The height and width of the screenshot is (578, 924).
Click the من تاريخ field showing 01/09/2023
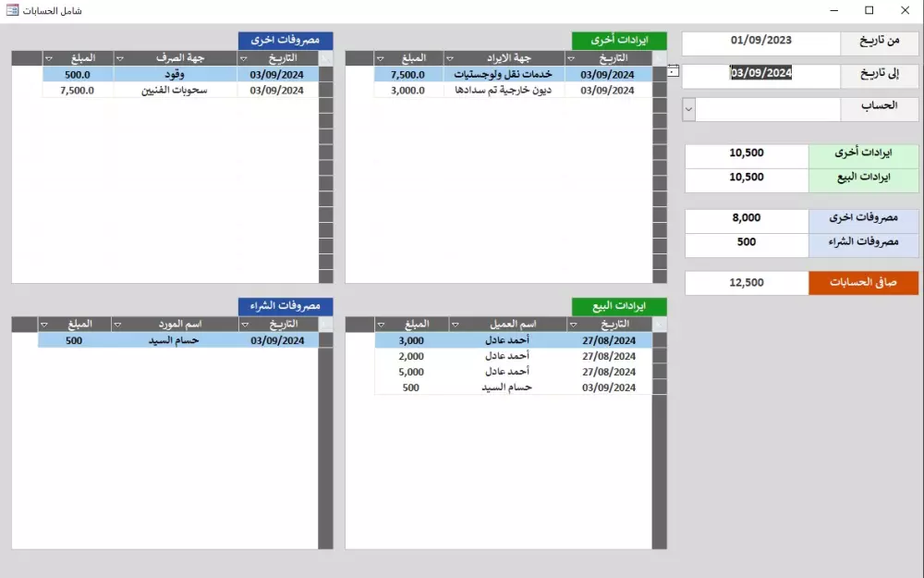click(x=760, y=43)
